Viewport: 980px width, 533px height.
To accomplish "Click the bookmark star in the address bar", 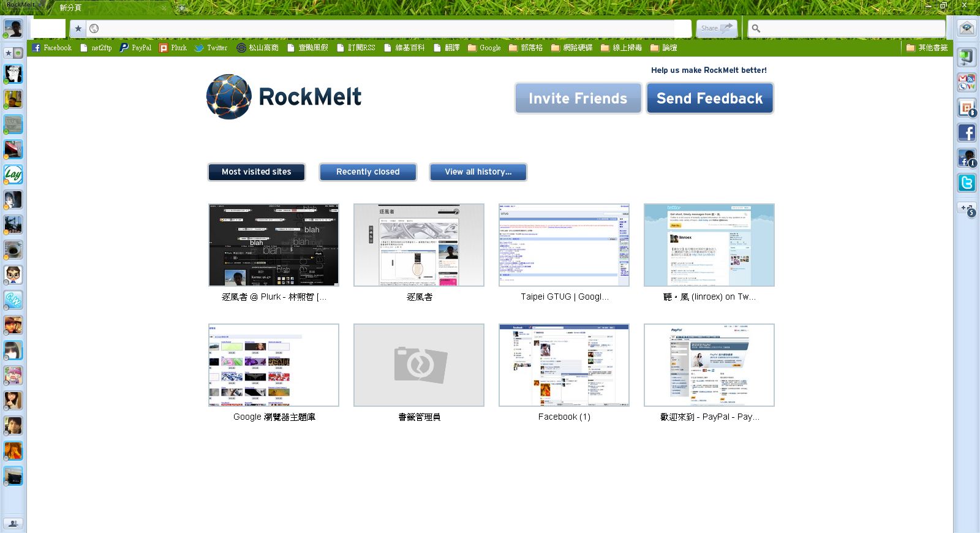I will click(78, 28).
